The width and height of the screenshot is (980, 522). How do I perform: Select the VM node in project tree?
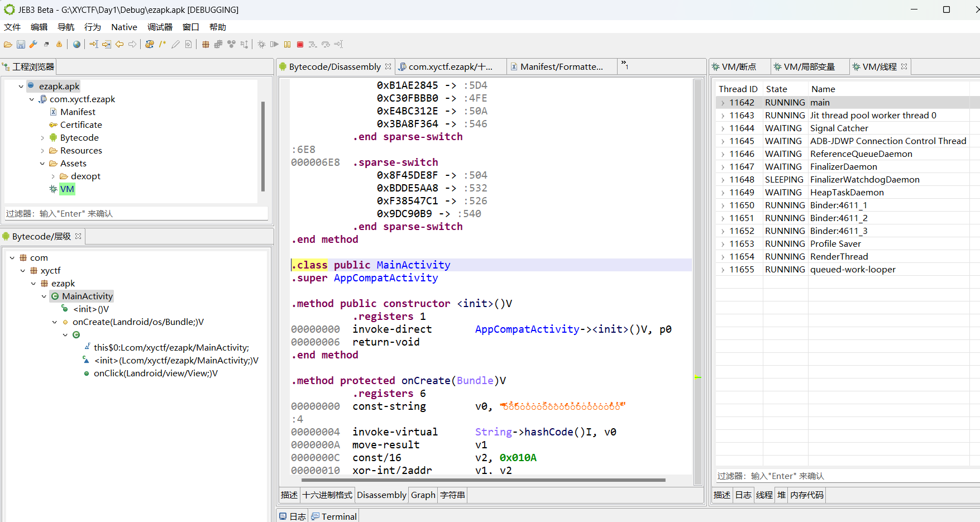click(x=67, y=189)
